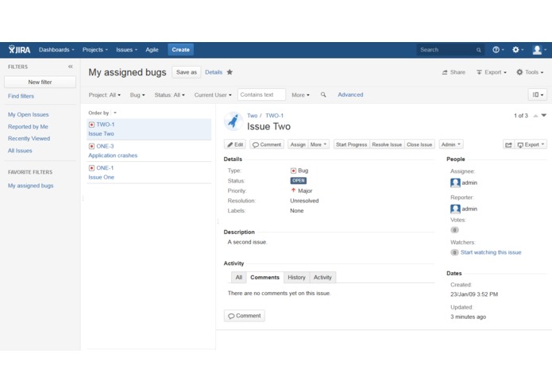Open the Dashboards menu
552x392 pixels.
[x=56, y=49]
